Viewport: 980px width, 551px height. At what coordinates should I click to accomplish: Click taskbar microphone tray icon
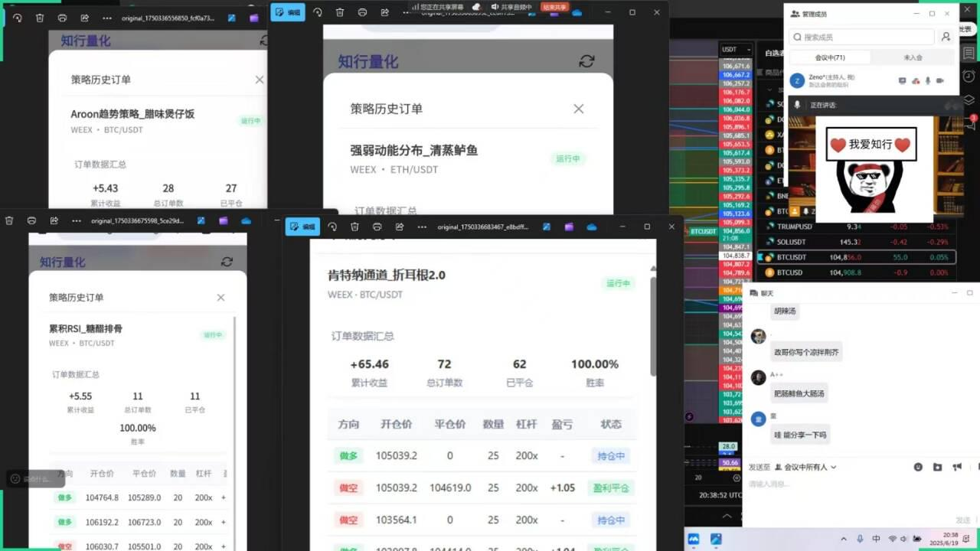(860, 539)
